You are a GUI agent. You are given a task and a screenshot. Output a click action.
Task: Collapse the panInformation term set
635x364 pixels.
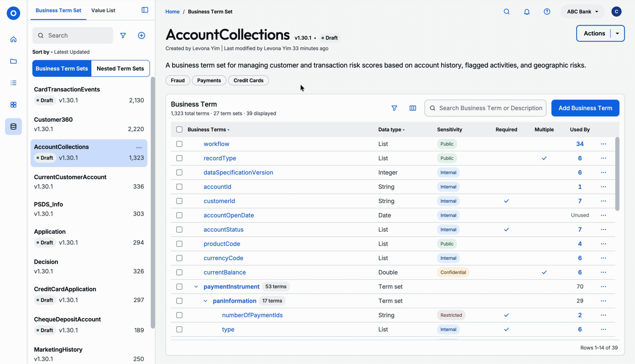point(205,301)
